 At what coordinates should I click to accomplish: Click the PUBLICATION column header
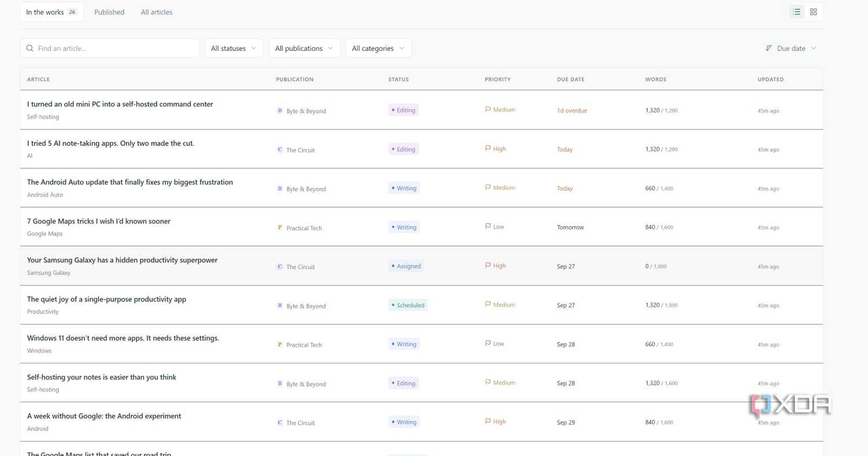click(x=295, y=79)
